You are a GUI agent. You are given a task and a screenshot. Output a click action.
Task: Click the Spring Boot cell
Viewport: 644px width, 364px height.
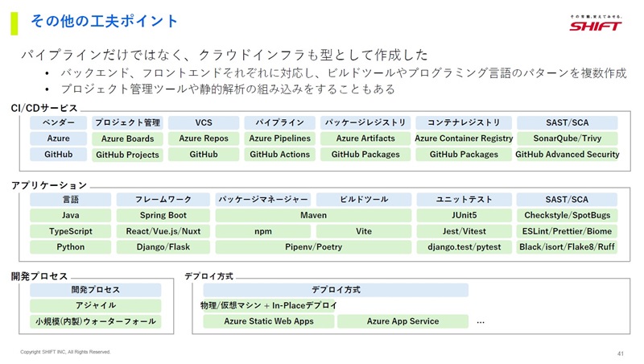163,215
